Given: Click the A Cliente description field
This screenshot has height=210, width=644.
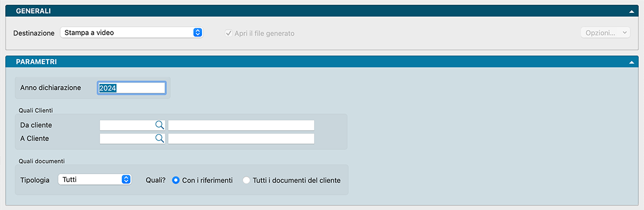Looking at the screenshot, I should click(x=241, y=139).
